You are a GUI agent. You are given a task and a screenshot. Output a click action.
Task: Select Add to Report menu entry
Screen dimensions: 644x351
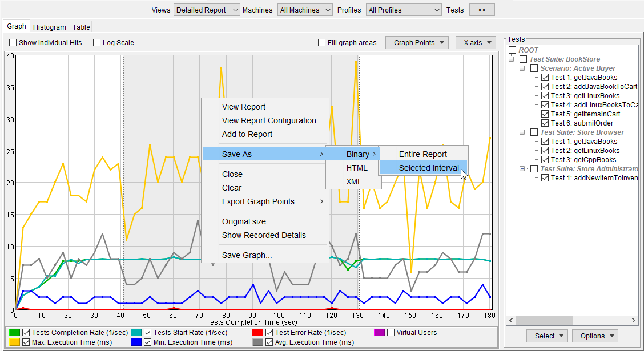[265, 134]
